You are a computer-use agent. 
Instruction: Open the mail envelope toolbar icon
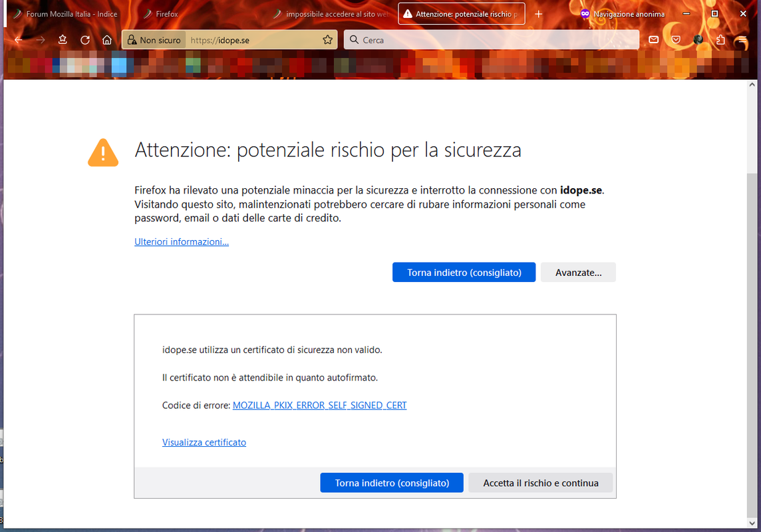[x=654, y=40]
